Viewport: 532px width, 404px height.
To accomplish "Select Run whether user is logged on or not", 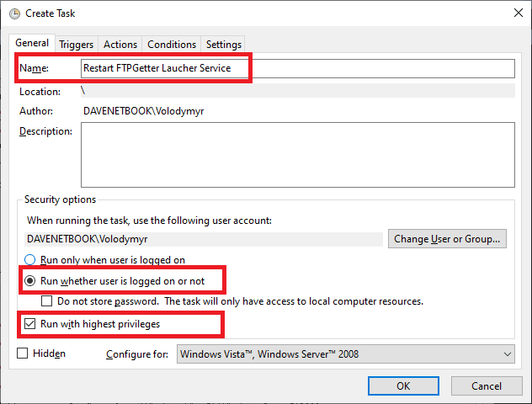I will pos(114,281).
